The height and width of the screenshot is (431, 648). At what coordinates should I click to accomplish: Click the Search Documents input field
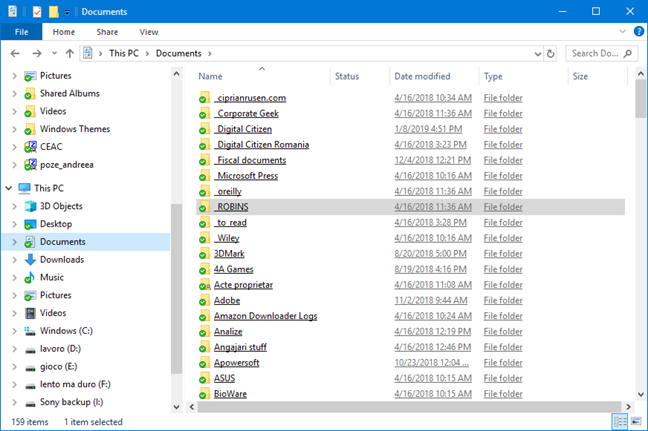(601, 53)
